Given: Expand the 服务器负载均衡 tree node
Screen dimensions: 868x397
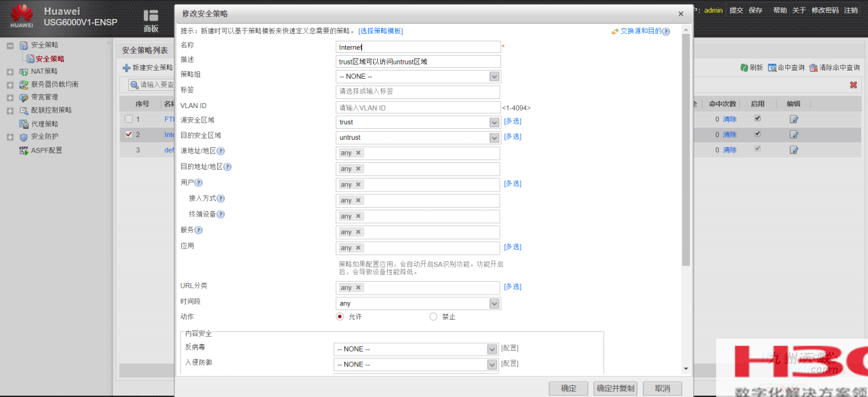Looking at the screenshot, I should 10,85.
